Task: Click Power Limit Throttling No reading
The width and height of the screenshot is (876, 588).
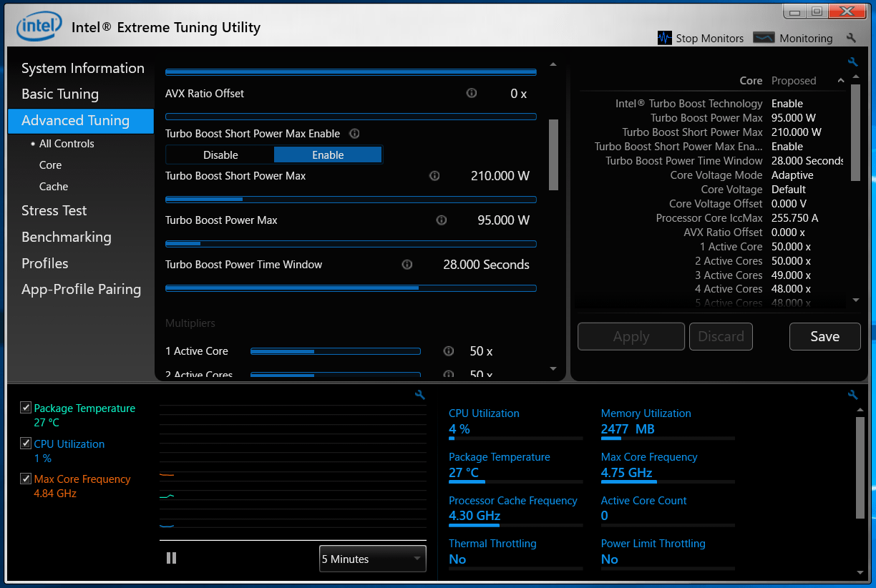Action: [610, 559]
